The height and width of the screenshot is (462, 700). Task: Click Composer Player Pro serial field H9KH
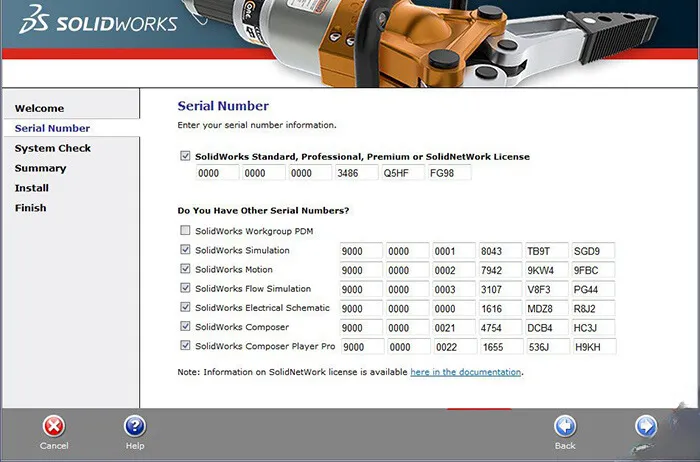click(x=595, y=347)
